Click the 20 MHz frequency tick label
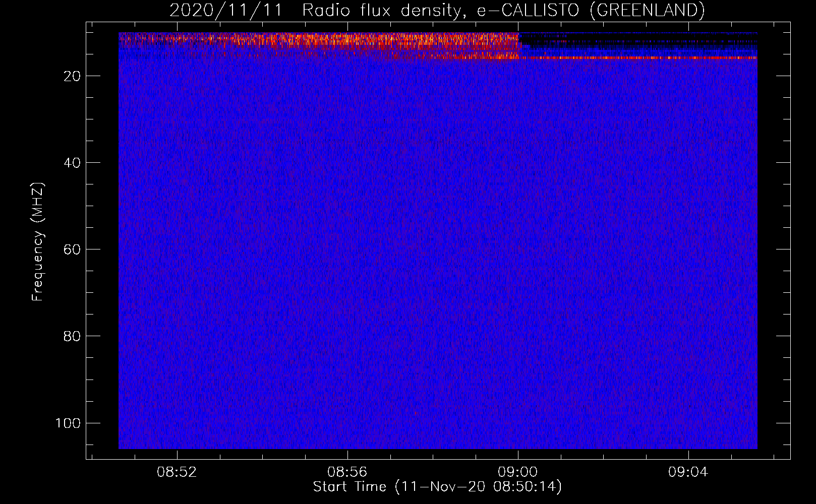 pos(72,76)
